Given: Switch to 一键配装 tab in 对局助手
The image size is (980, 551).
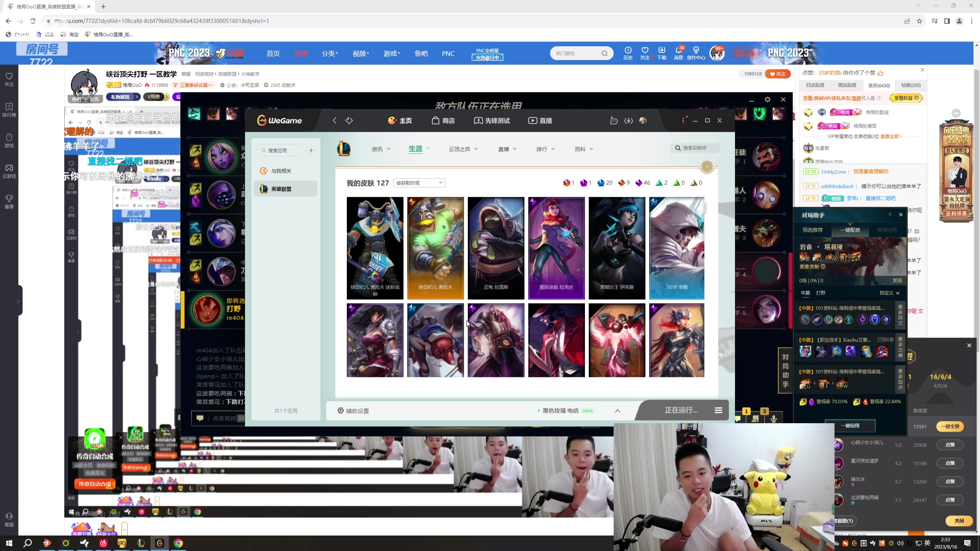Looking at the screenshot, I should pos(850,230).
